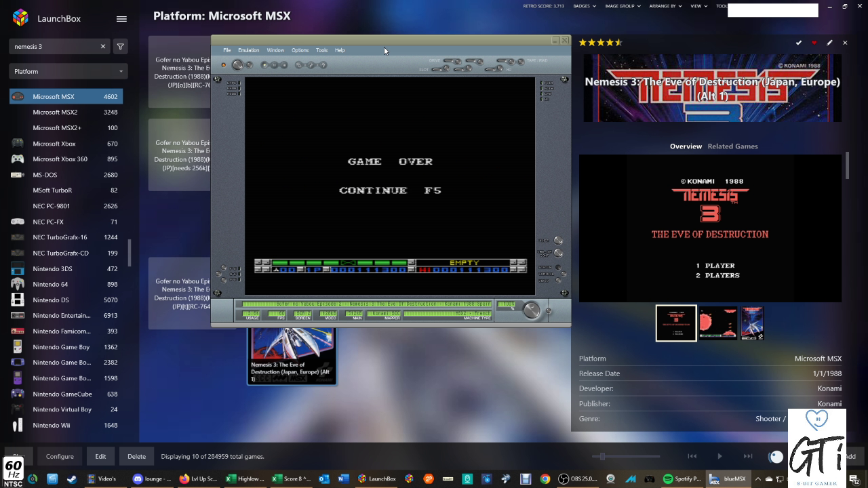
Task: Click blueMSX pause emulation button
Action: [274, 65]
